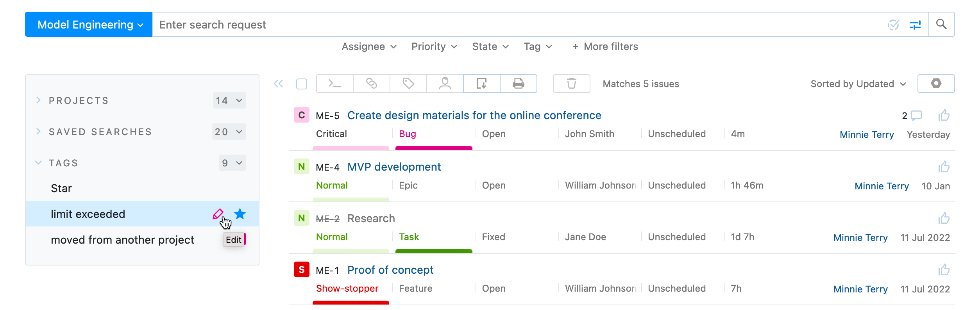Screen dimensions: 980x310
Task: Open the Priority filter menu
Action: pyautogui.click(x=434, y=47)
